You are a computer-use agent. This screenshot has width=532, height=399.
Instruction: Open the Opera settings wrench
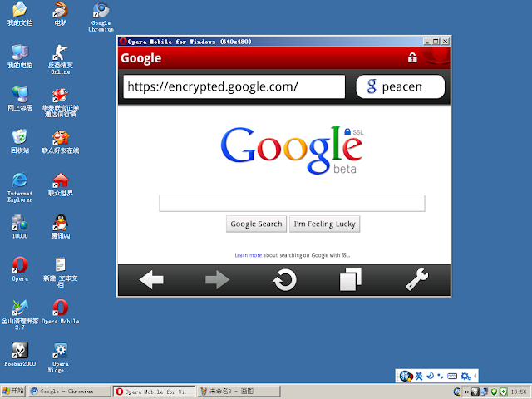(417, 280)
